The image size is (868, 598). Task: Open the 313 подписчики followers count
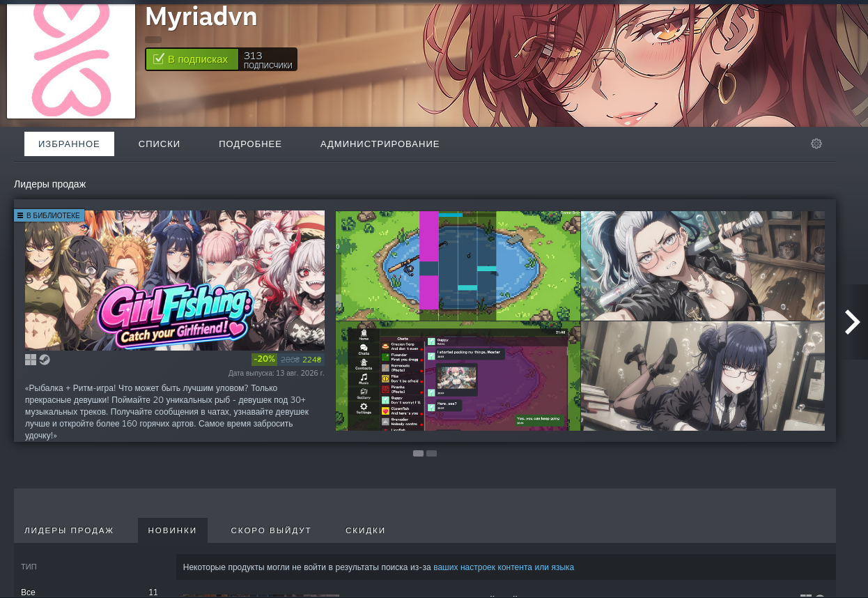pos(268,59)
